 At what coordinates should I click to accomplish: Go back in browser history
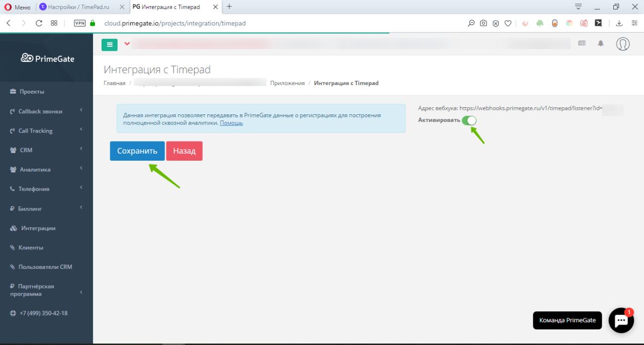point(9,23)
